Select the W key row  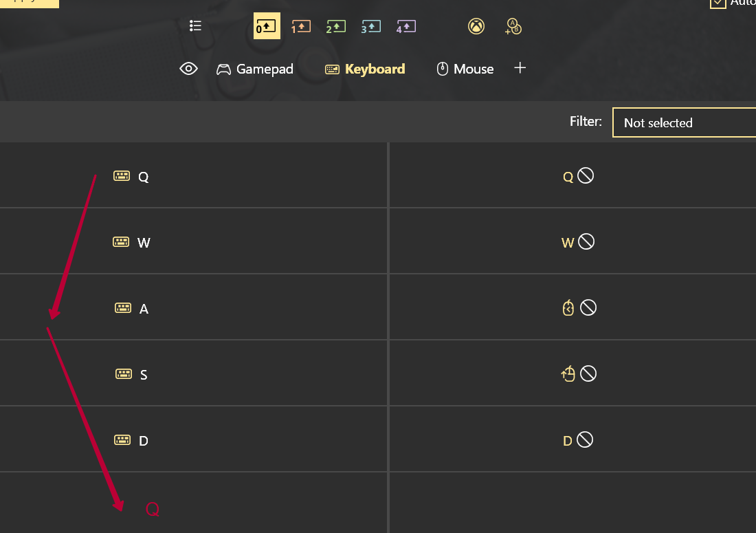coord(193,241)
